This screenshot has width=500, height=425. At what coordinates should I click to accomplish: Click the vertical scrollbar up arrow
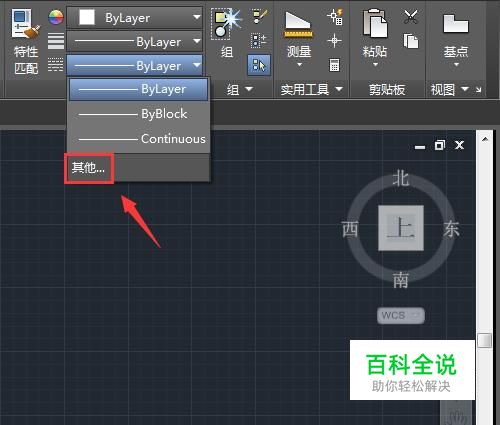tap(485, 139)
